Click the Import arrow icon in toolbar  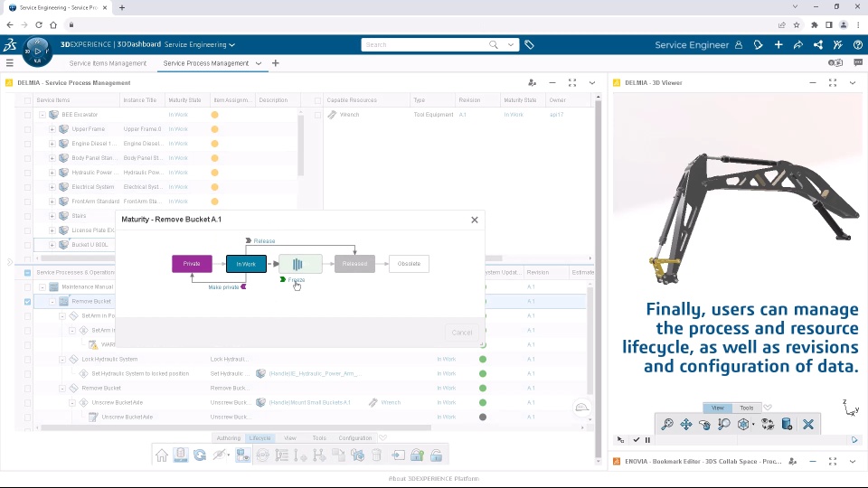(398, 455)
